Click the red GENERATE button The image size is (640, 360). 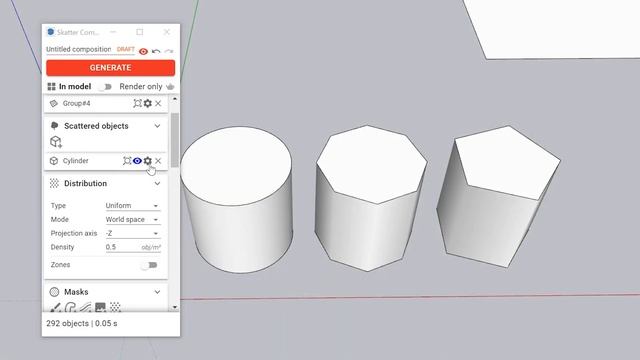(110, 68)
